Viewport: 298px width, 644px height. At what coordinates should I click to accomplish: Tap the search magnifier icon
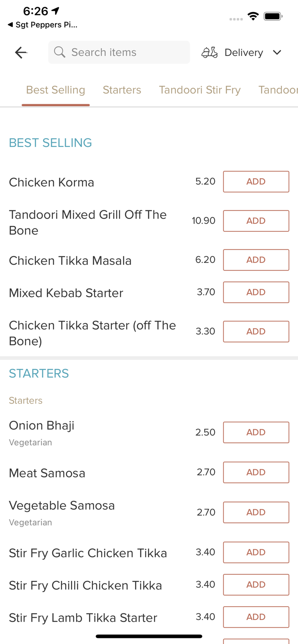[59, 52]
